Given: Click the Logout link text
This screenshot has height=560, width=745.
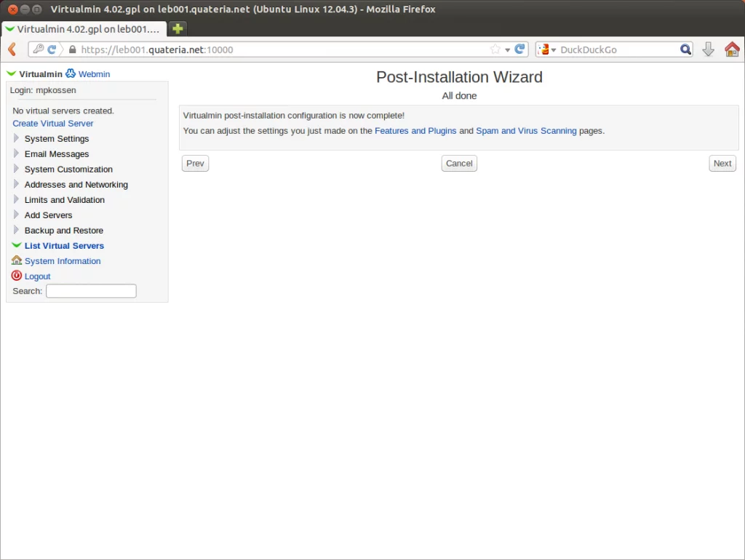Looking at the screenshot, I should [x=38, y=276].
